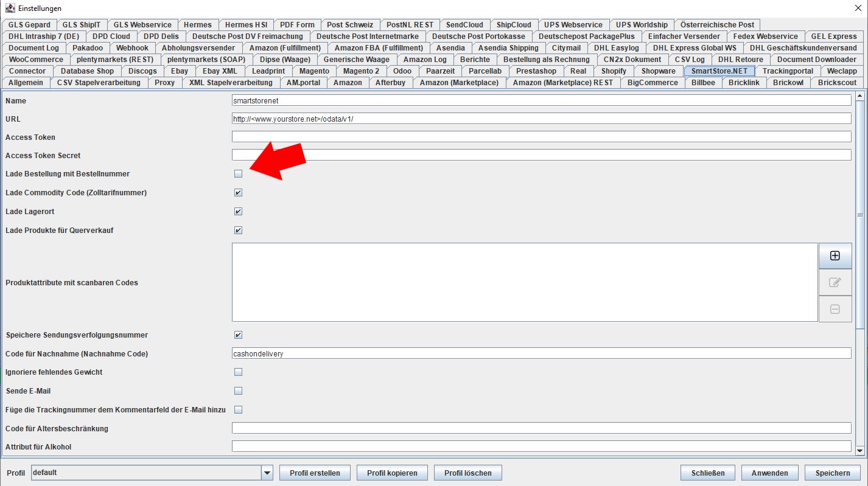Open the Weclapp tab
Image resolution: width=868 pixels, height=486 pixels.
(842, 71)
